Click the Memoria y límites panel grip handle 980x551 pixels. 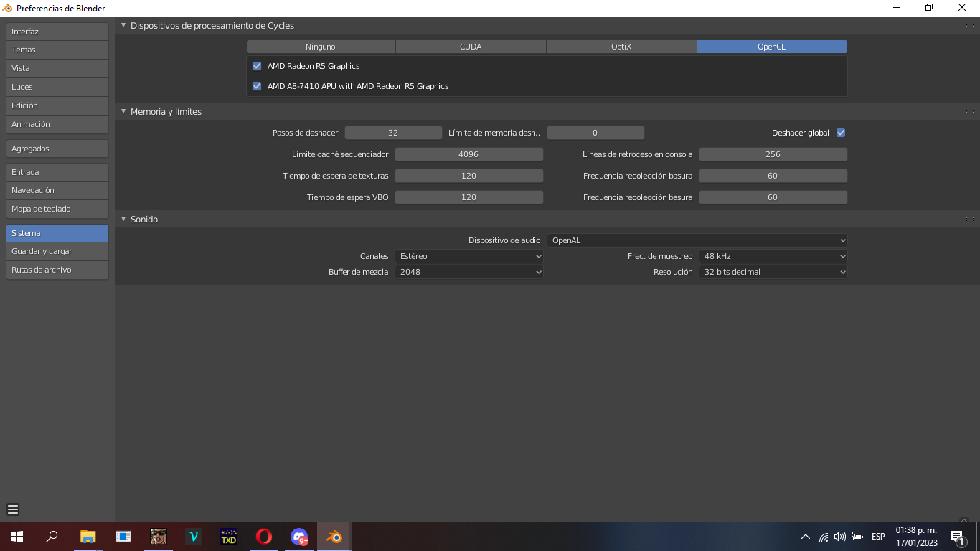pos(970,112)
